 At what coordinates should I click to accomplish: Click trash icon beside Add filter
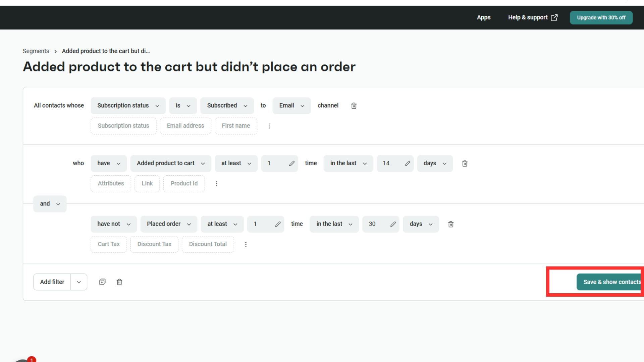point(119,282)
